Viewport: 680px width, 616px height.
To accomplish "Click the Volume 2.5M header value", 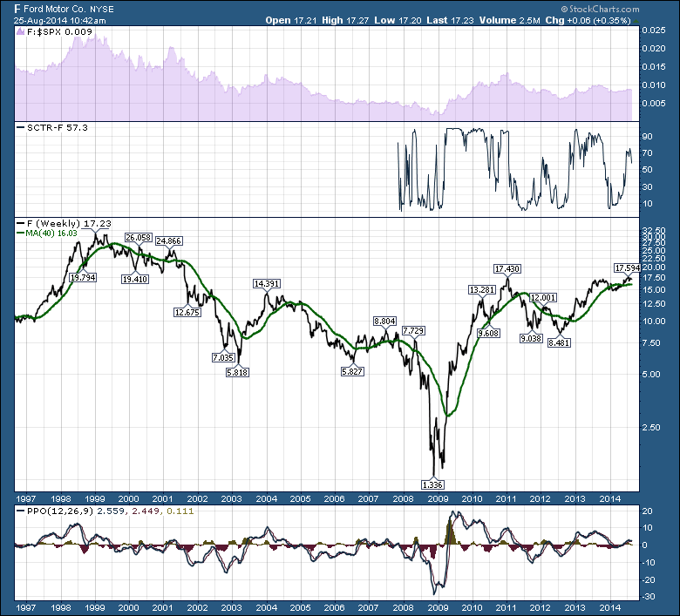I will (x=510, y=20).
